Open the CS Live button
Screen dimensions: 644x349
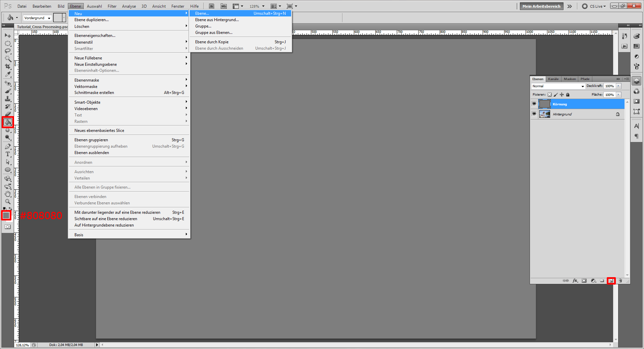594,6
